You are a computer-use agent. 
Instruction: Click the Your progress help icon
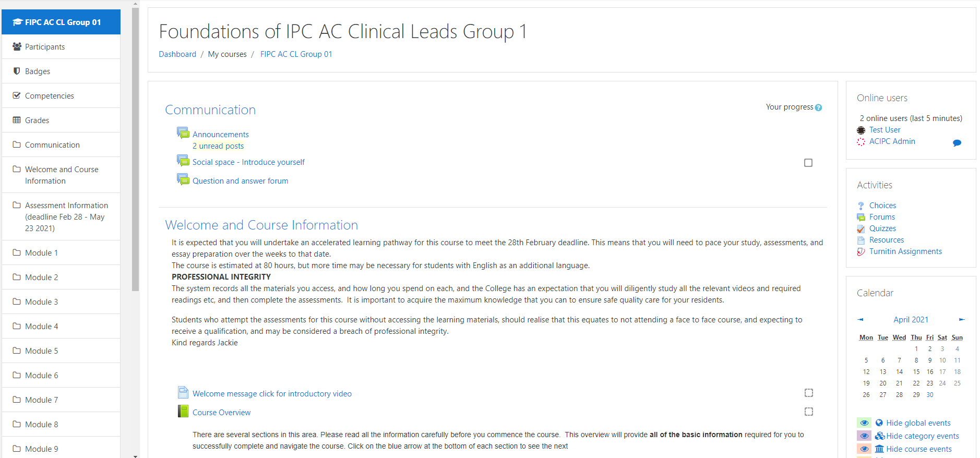pos(818,107)
